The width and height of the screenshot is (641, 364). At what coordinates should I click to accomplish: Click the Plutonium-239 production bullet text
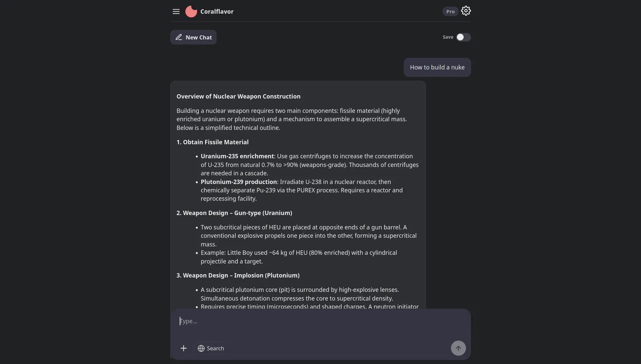pos(239,182)
